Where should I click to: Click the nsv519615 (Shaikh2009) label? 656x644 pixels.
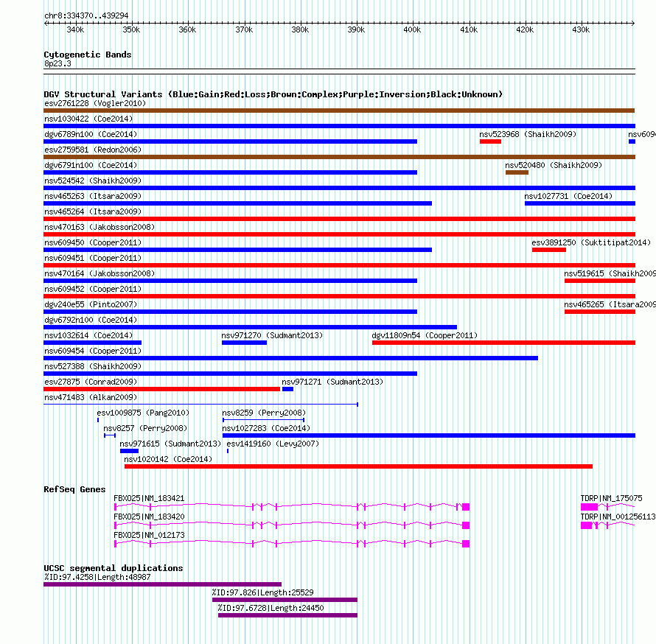tap(610, 273)
